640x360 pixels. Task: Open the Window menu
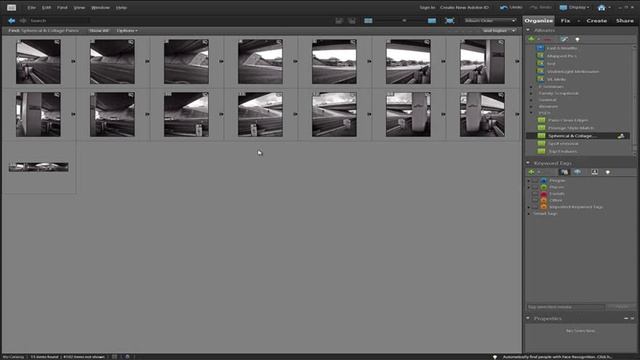[x=100, y=7]
